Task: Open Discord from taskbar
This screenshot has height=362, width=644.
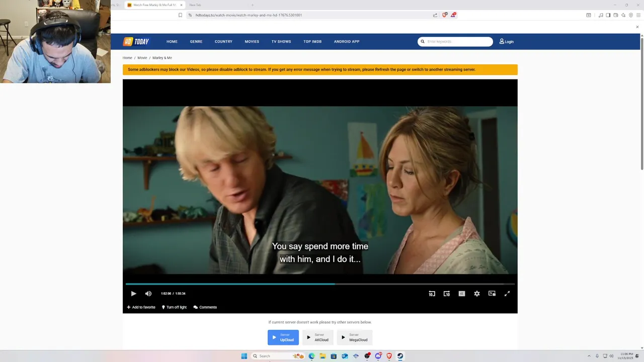Action: [x=378, y=356]
